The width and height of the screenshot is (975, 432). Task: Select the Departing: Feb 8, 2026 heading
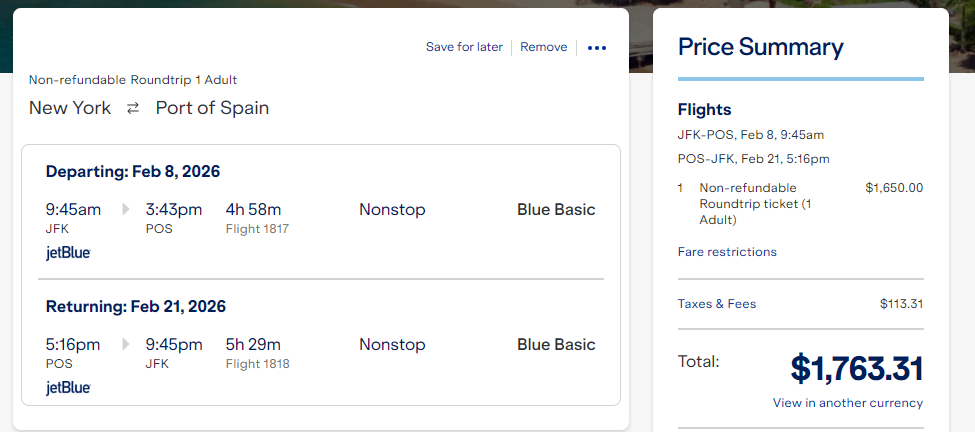coord(133,172)
